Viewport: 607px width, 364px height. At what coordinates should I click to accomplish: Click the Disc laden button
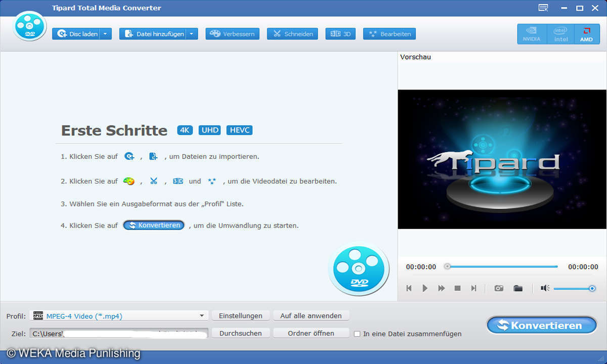(76, 34)
